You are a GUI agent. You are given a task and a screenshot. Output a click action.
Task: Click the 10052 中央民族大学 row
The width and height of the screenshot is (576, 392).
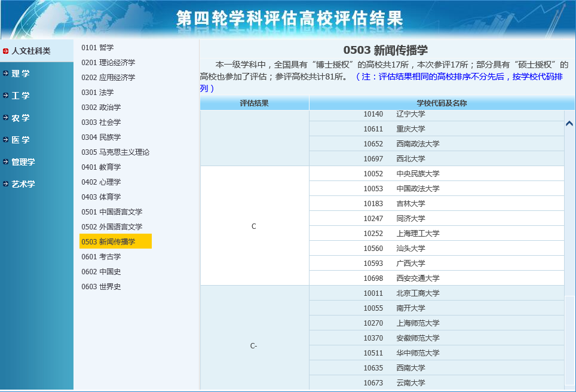[x=436, y=174]
